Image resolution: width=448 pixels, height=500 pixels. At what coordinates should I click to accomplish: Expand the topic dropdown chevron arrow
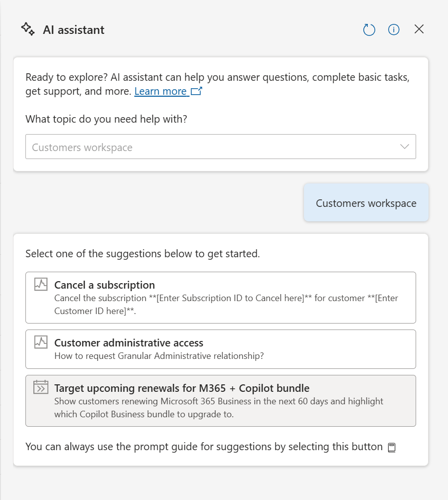click(x=404, y=147)
